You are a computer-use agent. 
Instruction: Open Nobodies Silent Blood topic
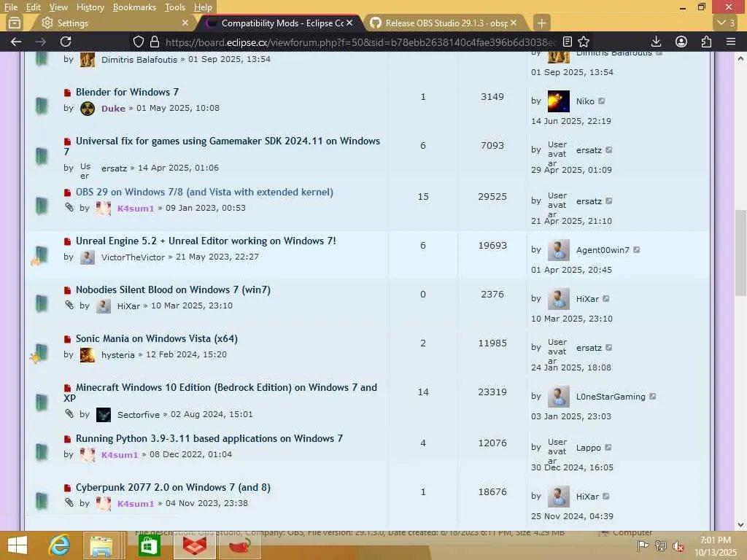click(173, 289)
